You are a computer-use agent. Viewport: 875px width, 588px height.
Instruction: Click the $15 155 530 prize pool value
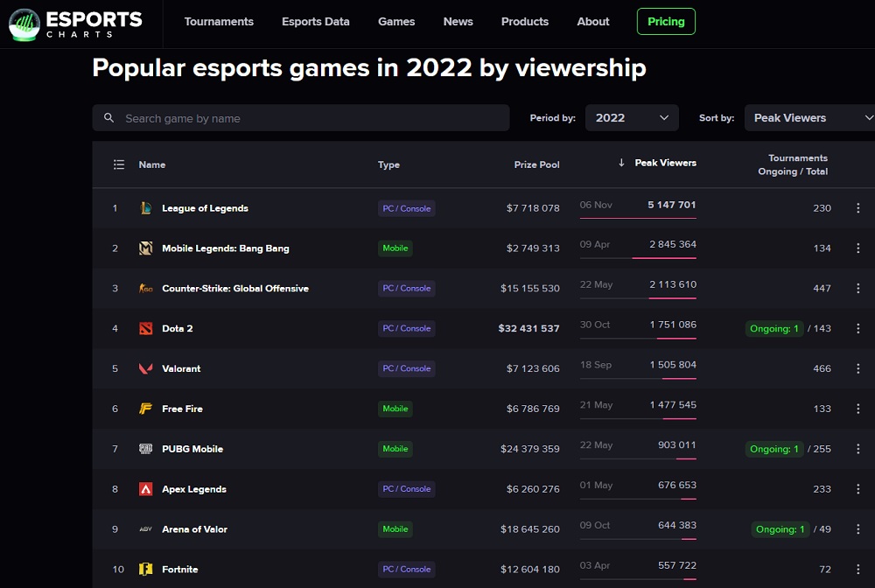click(529, 289)
